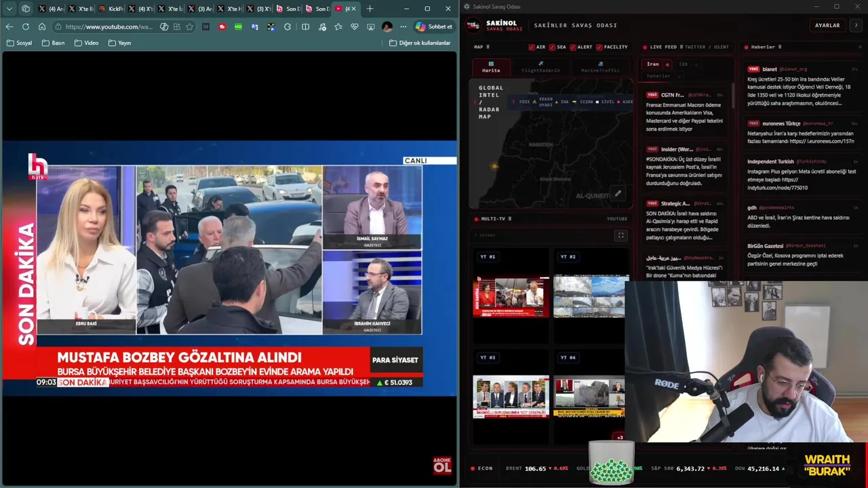Click the Halk TV video player

tap(229, 268)
